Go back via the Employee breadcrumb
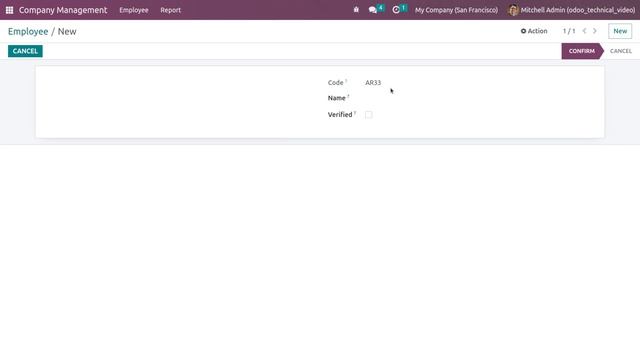 click(x=28, y=31)
